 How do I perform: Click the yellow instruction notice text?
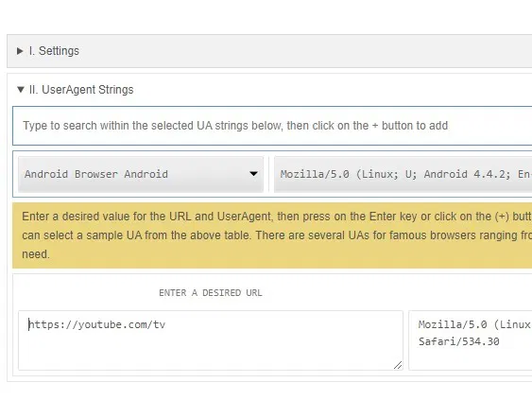pos(272,235)
